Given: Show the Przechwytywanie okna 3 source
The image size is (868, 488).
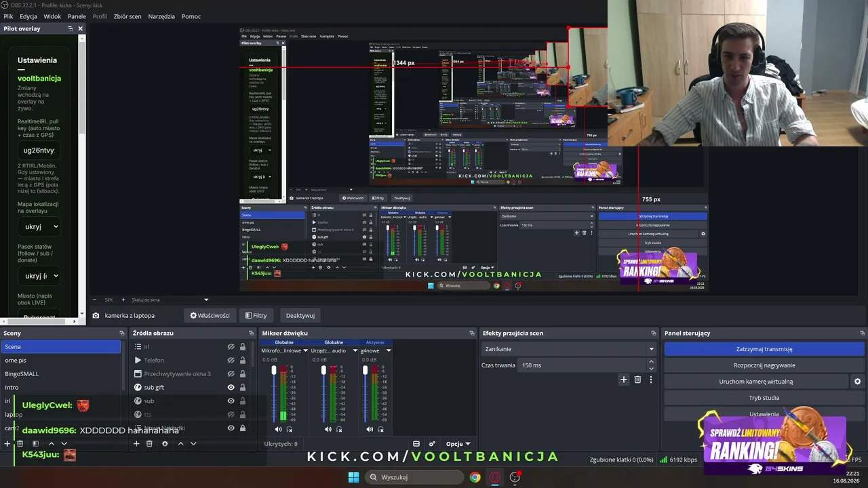Looking at the screenshot, I should tap(231, 373).
